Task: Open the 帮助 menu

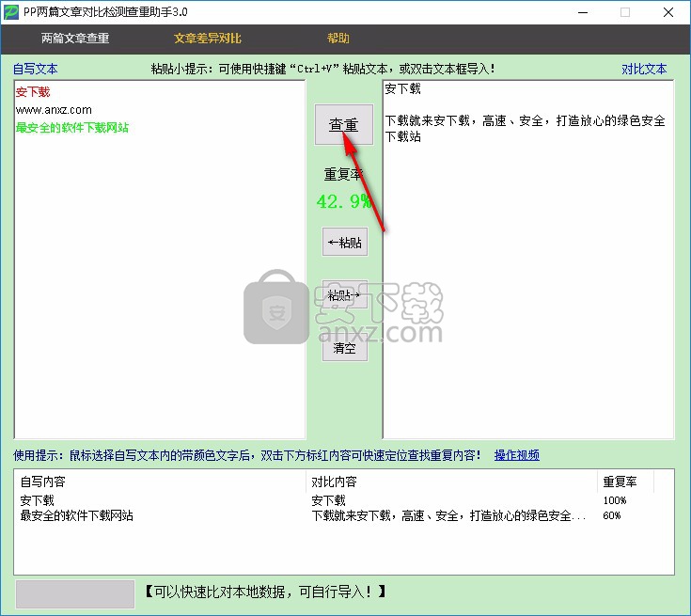Action: [x=338, y=39]
